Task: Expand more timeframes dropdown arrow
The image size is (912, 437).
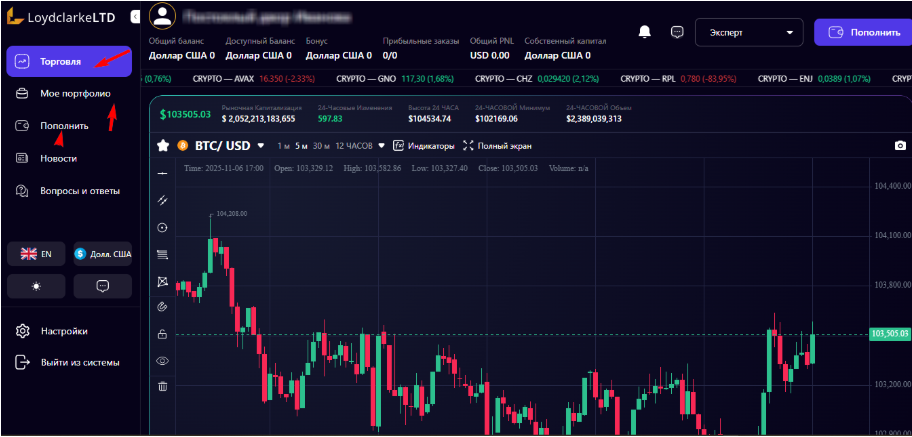Action: point(382,146)
